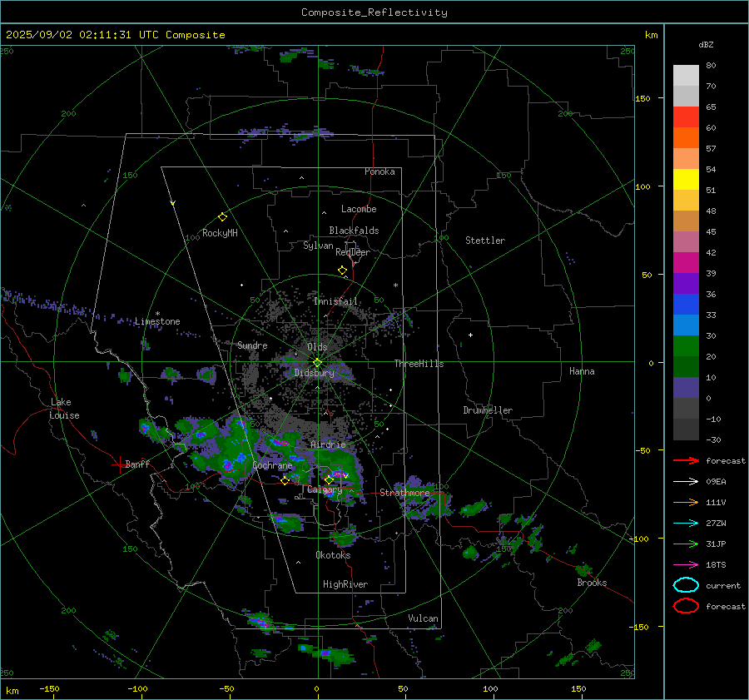Click the Didsbury label
The width and height of the screenshot is (749, 700).
click(x=314, y=373)
